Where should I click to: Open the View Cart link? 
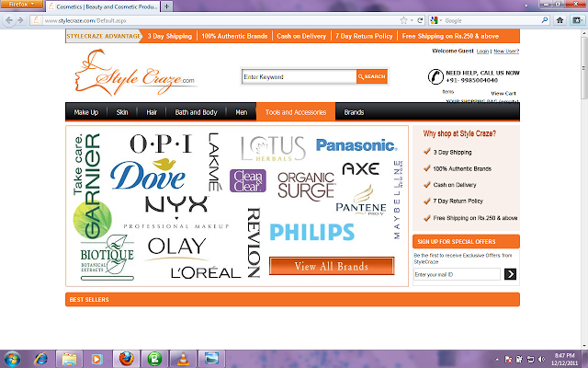pyautogui.click(x=503, y=93)
